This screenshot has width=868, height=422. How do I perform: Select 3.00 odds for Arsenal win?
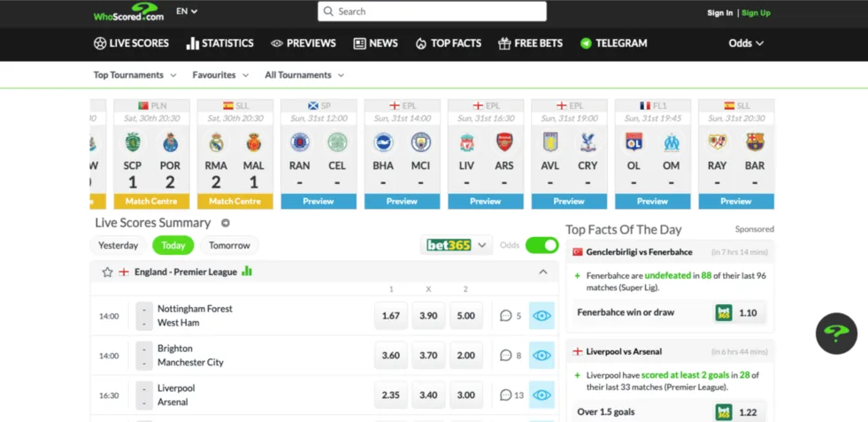466,395
